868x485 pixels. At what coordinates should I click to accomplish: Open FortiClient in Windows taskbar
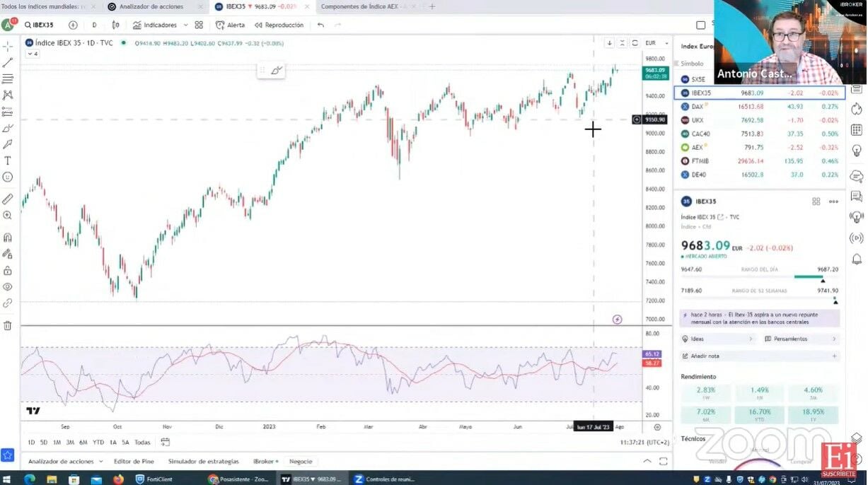pyautogui.click(x=156, y=479)
